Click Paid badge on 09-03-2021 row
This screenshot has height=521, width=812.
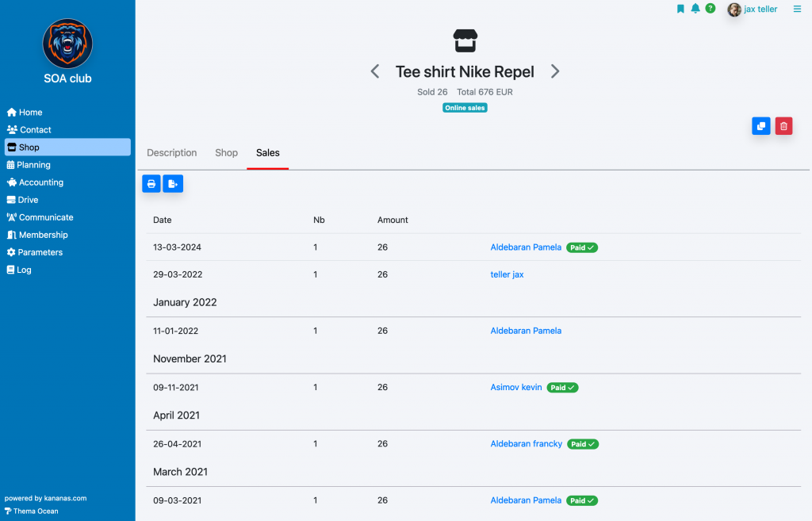click(582, 500)
